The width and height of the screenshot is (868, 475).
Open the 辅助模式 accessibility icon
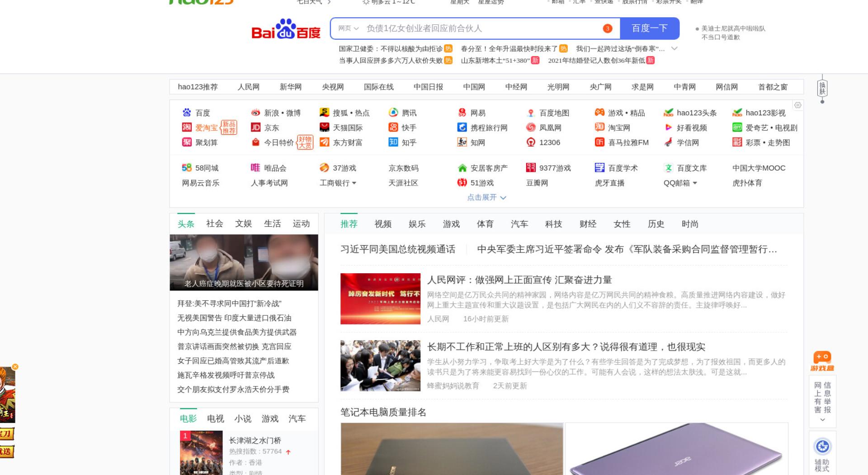point(822,446)
